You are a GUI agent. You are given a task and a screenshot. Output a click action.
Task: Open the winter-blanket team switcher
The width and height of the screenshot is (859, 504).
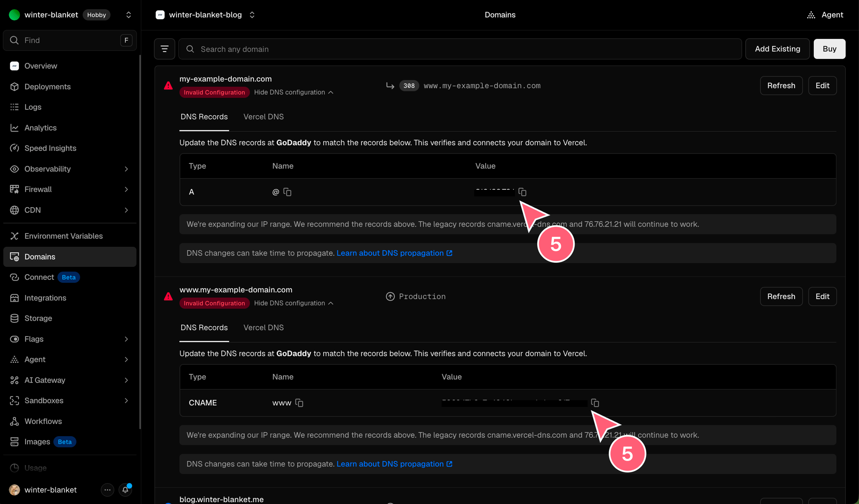[x=129, y=15]
